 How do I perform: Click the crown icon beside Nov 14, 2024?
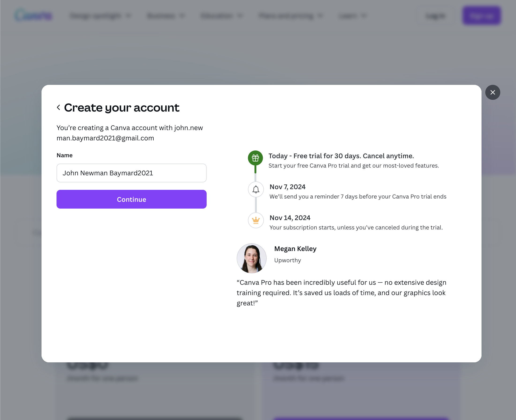[255, 220]
